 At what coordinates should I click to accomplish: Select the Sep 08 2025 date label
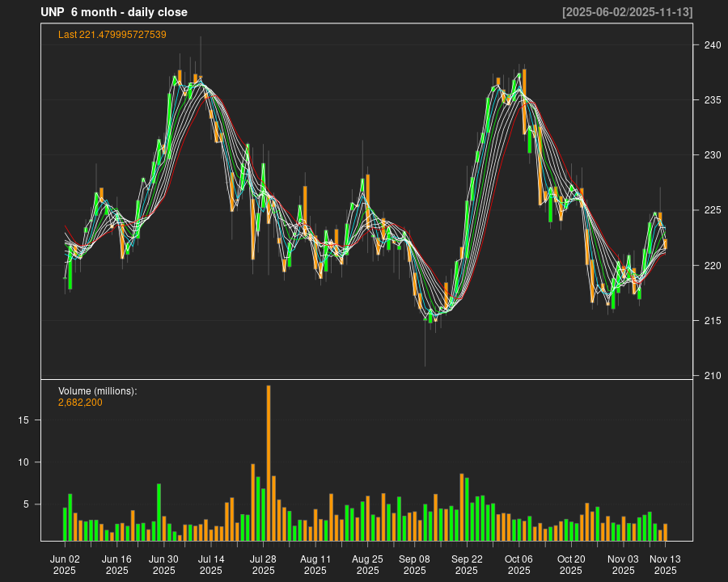pyautogui.click(x=414, y=564)
